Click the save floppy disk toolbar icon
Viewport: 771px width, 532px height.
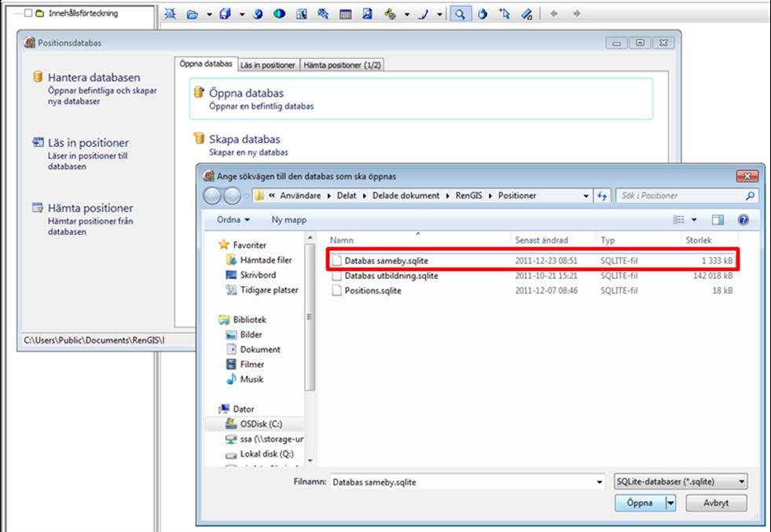coord(226,14)
